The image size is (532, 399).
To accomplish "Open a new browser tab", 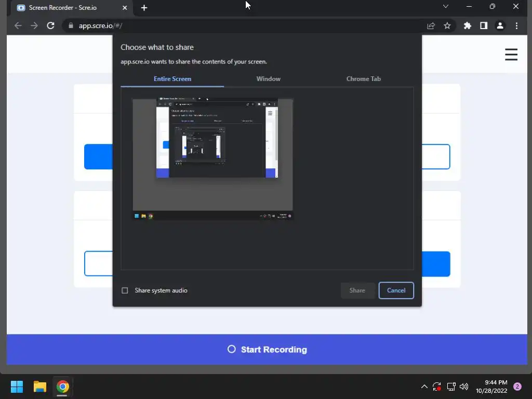I will (144, 8).
